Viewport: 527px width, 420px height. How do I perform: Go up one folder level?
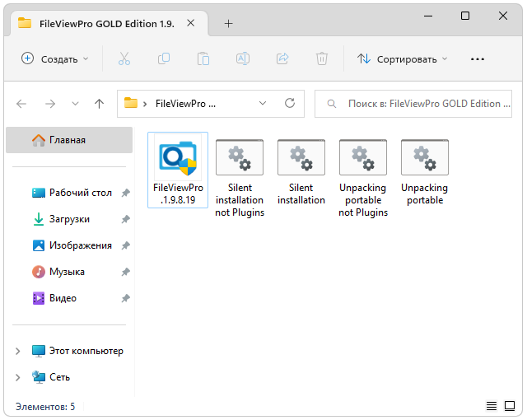click(99, 104)
